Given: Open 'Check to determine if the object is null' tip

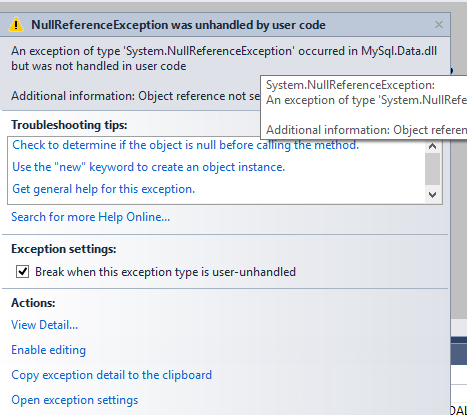Looking at the screenshot, I should coord(186,145).
